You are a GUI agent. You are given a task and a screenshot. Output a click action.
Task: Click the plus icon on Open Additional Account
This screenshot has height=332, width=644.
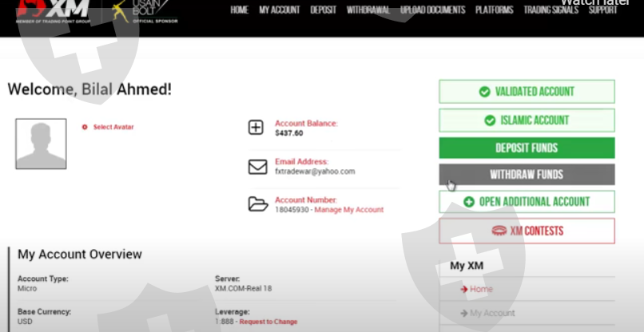coord(469,202)
